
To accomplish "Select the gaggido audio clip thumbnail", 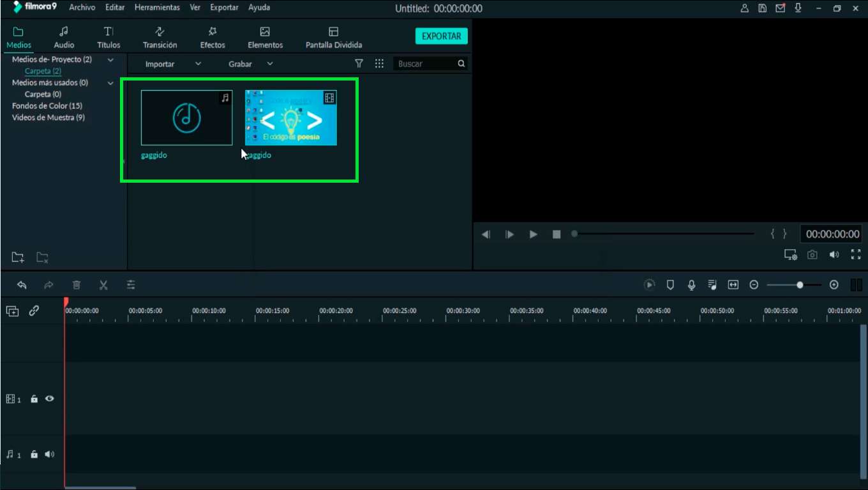I will 186,118.
